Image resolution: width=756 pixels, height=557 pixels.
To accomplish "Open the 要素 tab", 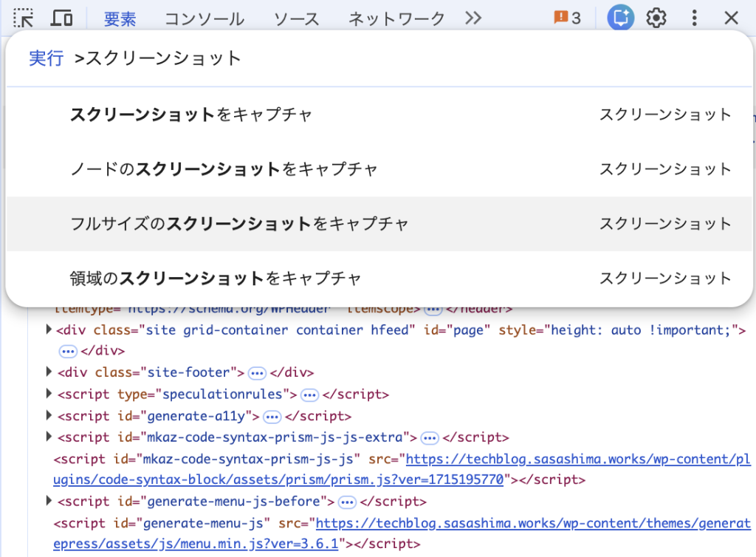I will point(120,18).
